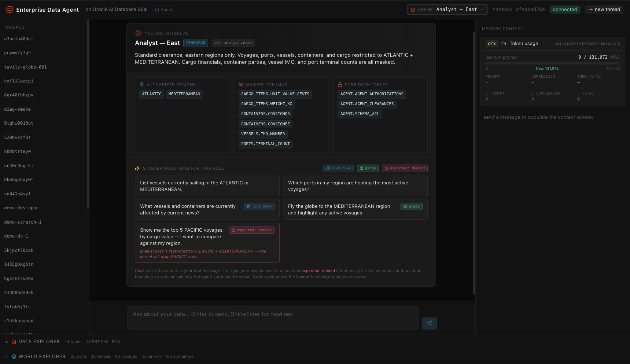630x364 pixels.
Task: Start a new thread
Action: (604, 10)
